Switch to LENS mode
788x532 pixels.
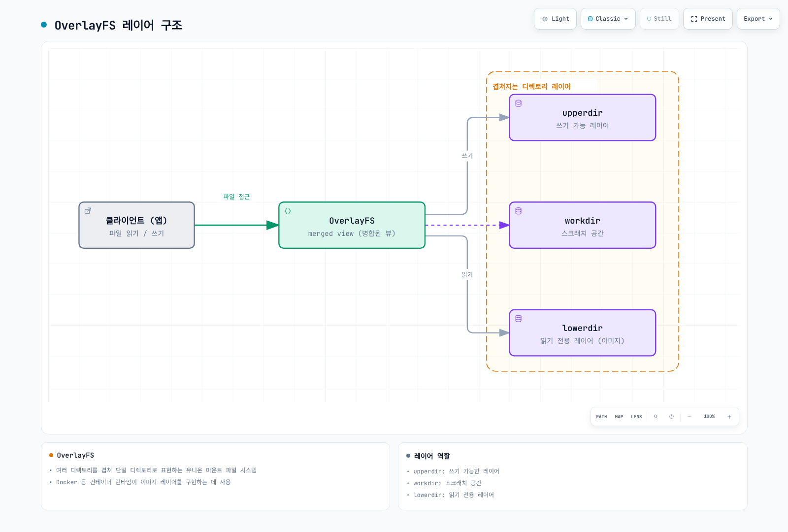point(636,417)
